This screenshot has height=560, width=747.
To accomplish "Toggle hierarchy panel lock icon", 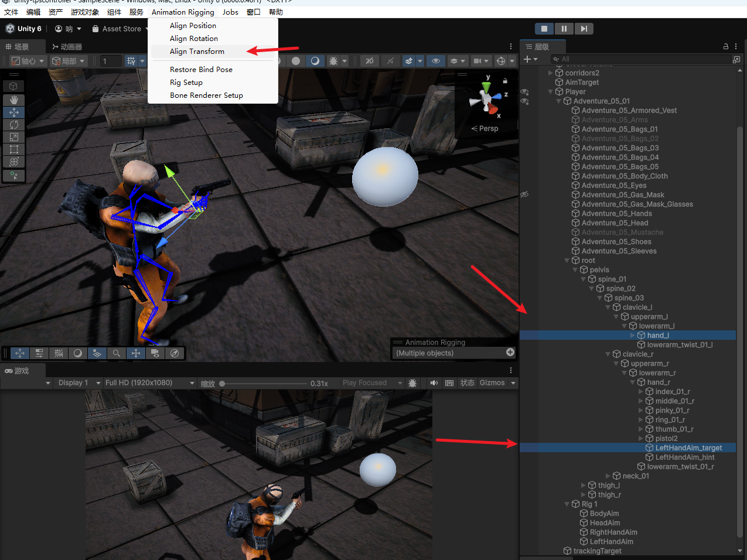I will (x=726, y=46).
